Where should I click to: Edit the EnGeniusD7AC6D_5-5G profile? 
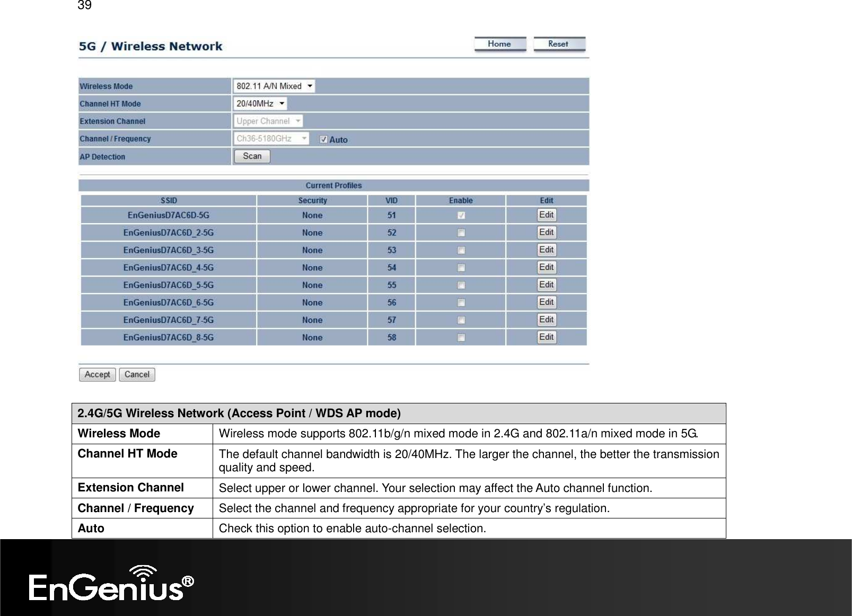point(547,285)
